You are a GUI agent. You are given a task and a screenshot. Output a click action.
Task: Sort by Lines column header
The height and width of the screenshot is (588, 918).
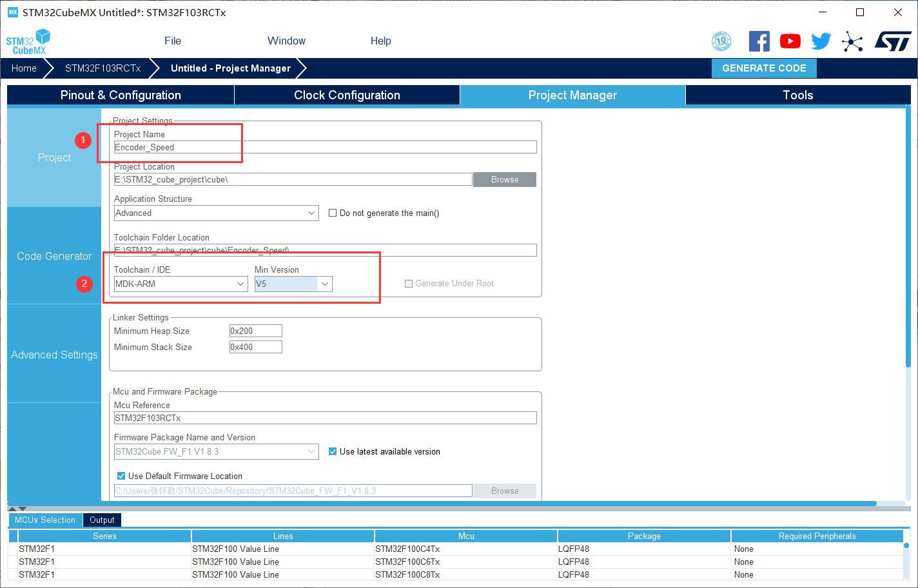[x=283, y=536]
